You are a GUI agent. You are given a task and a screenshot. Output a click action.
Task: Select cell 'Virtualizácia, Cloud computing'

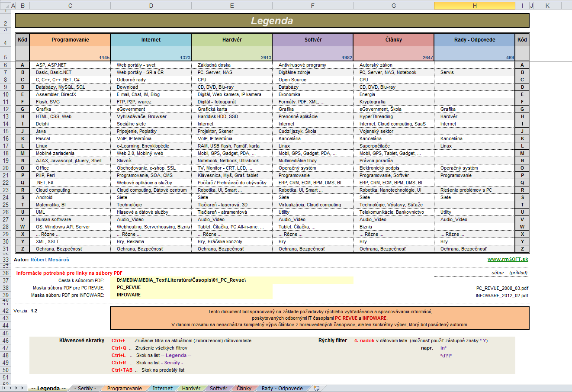click(313, 205)
